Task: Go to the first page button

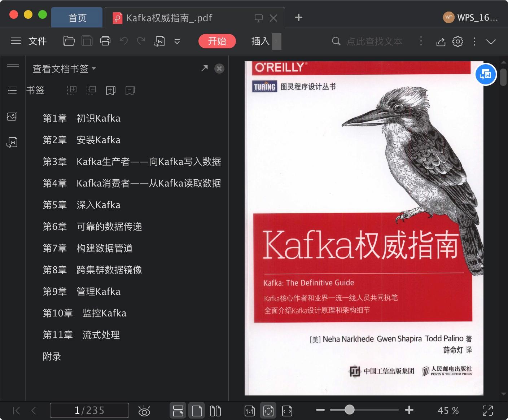Action: [16, 410]
